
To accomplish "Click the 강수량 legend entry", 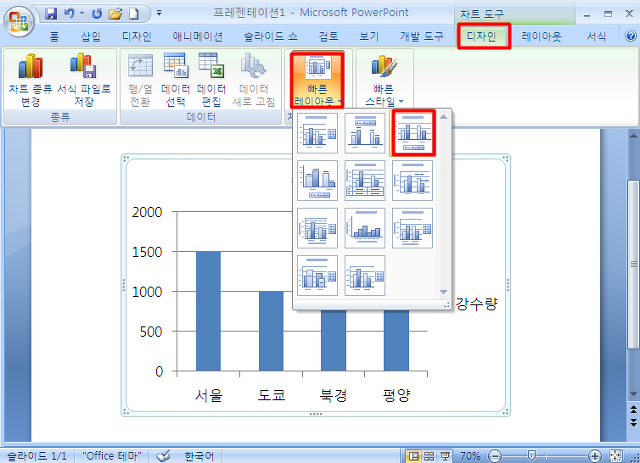I will point(476,304).
